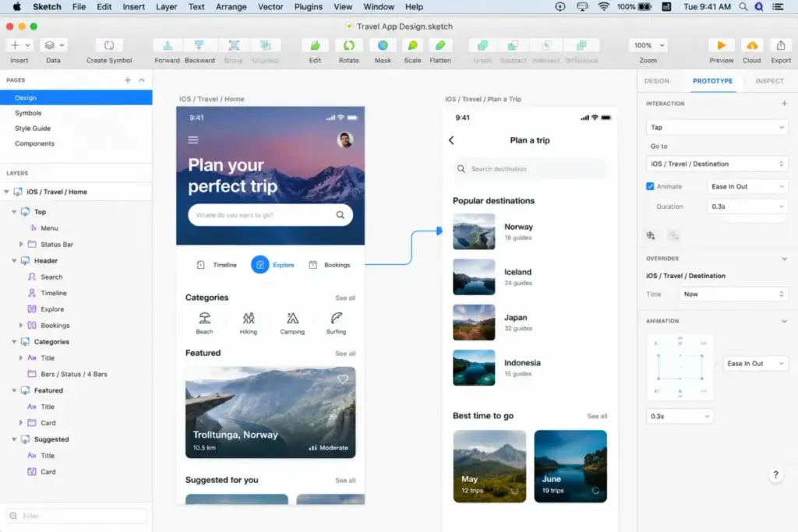The image size is (798, 532).
Task: Click the Search destination field
Action: click(529, 169)
